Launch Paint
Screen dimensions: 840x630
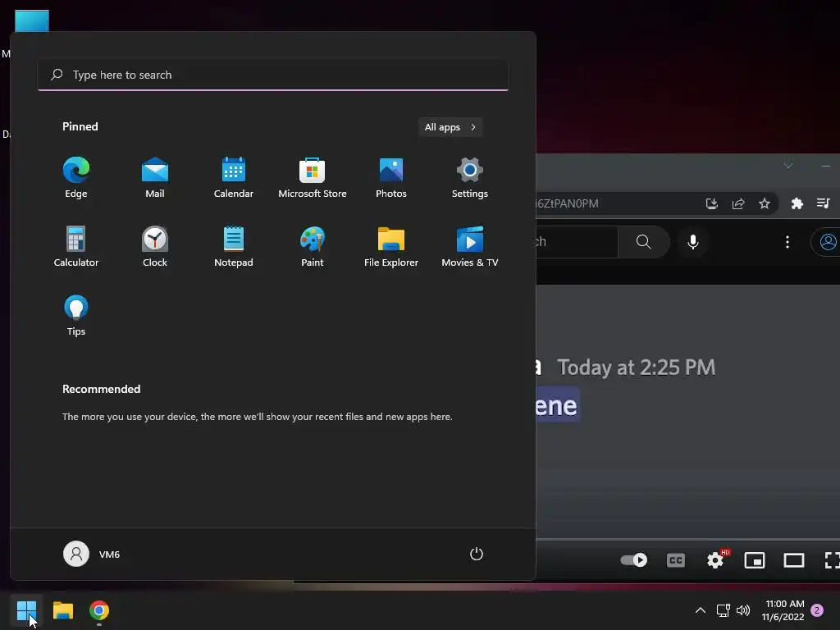click(313, 247)
